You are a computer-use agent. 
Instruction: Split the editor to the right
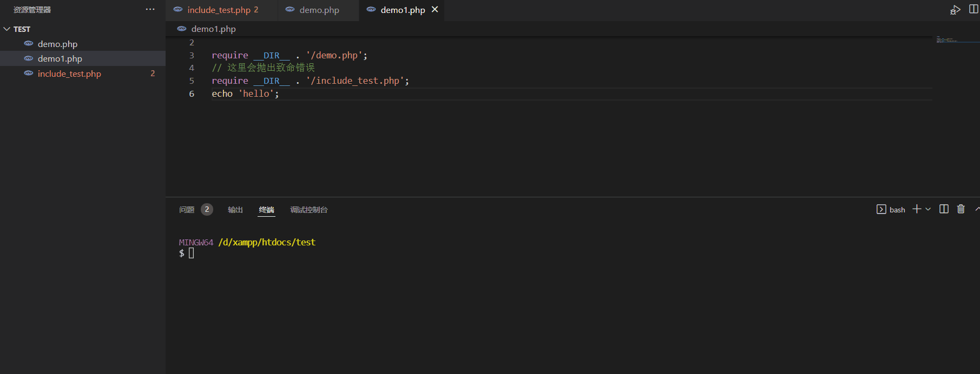tap(974, 9)
